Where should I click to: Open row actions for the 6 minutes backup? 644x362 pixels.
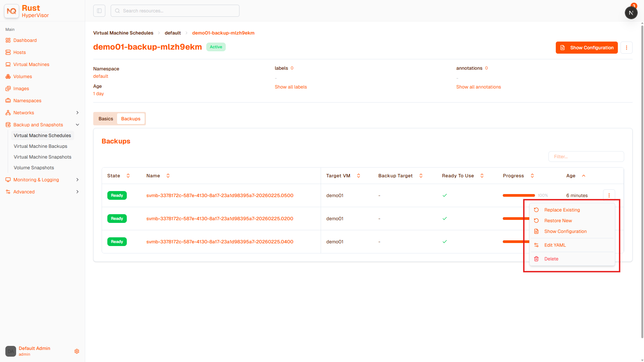pyautogui.click(x=609, y=195)
